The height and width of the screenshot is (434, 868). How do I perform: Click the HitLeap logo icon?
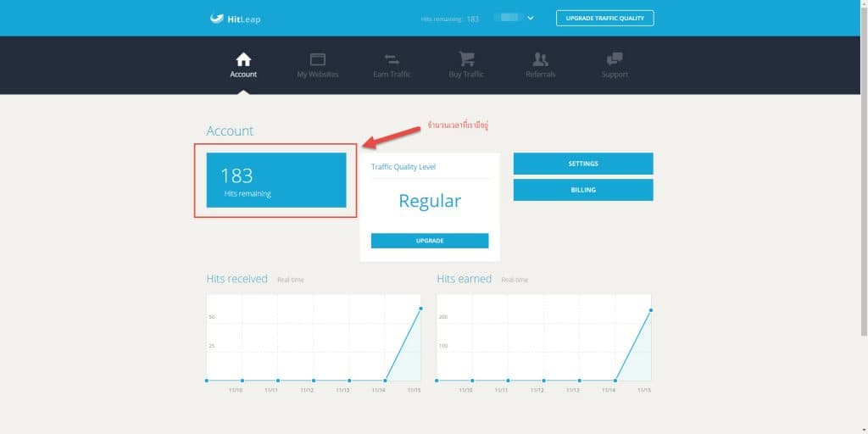[x=217, y=19]
